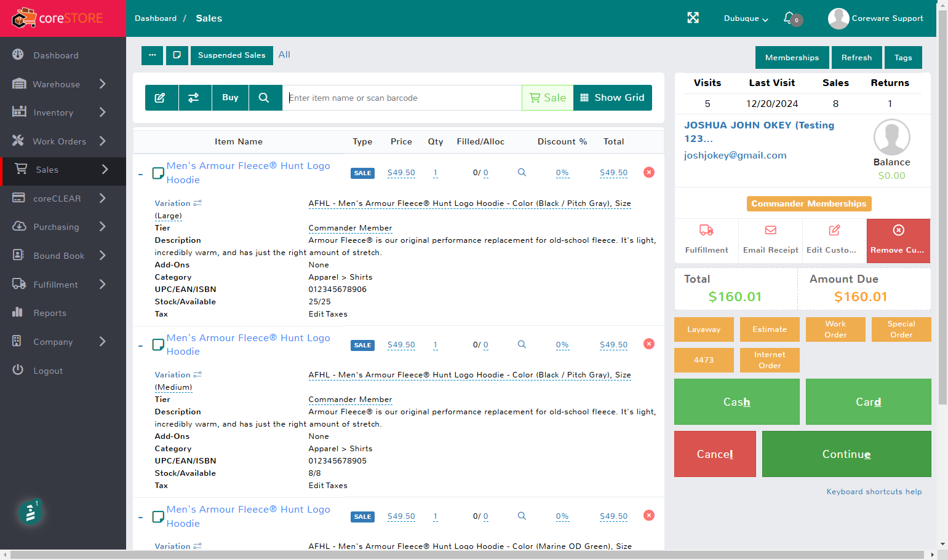The height and width of the screenshot is (560, 948).
Task: Expand the Warehouse sidebar menu
Action: [x=62, y=84]
